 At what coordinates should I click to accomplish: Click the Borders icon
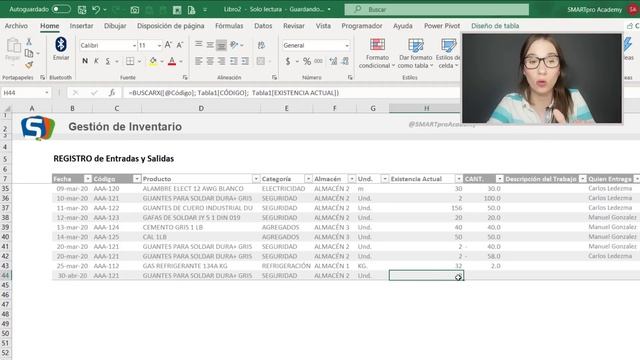click(130, 61)
